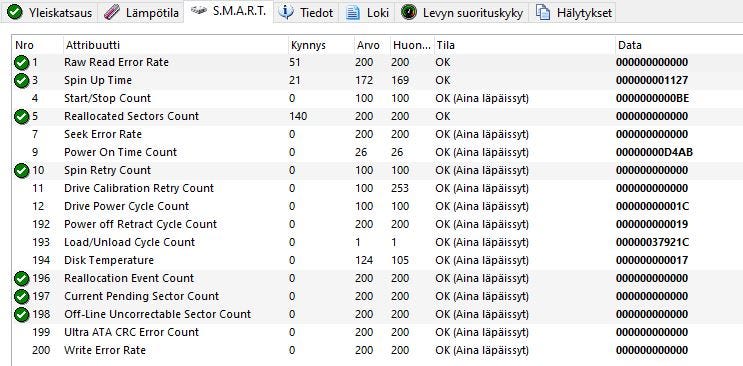Click the thermometer icon on Lämpötila tab
Image resolution: width=743 pixels, height=366 pixels.
coord(111,12)
